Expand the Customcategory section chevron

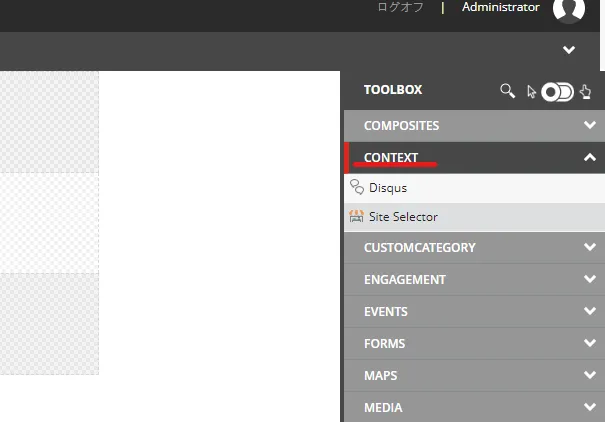(x=590, y=247)
